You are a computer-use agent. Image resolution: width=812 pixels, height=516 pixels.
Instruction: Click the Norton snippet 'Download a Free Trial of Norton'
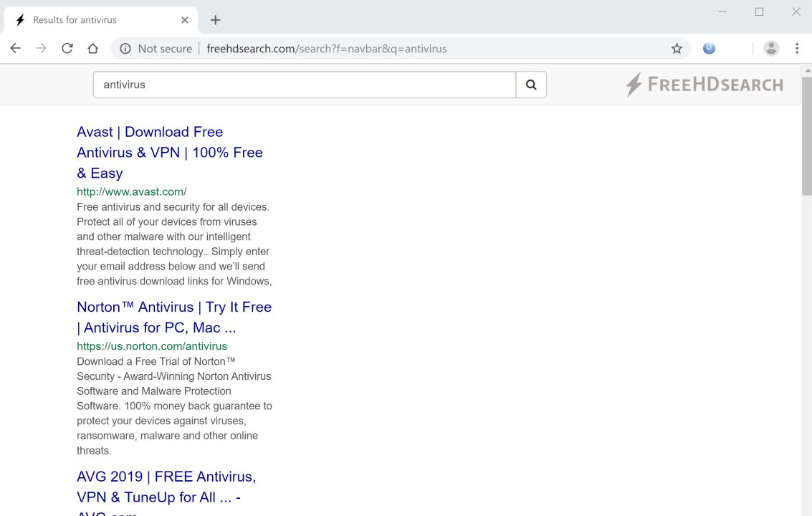point(156,361)
